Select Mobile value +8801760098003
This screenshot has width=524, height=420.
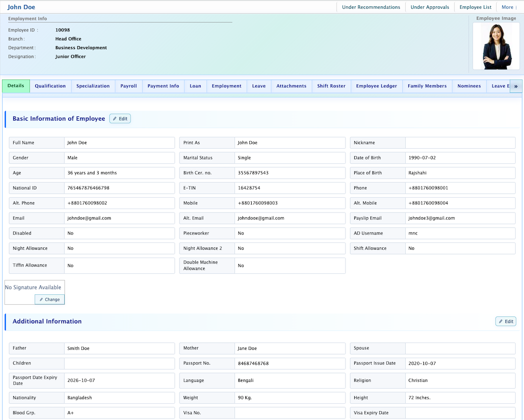258,203
